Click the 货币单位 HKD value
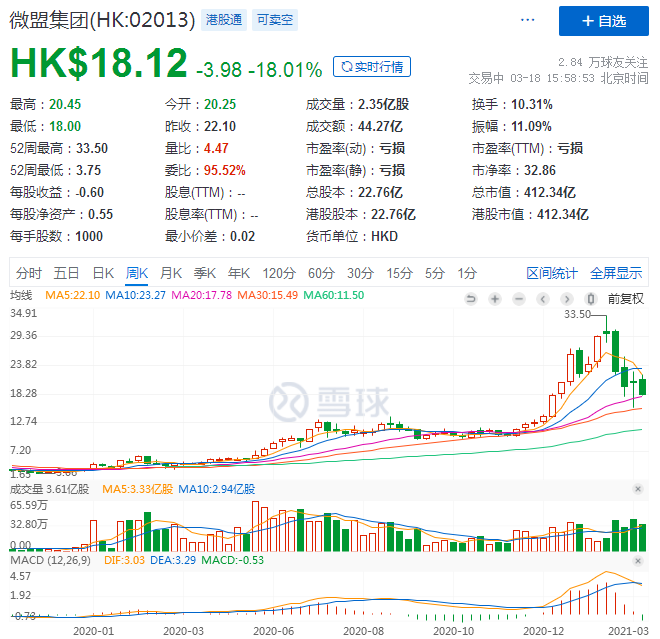Screen dimensions: 660x639 (x=384, y=236)
